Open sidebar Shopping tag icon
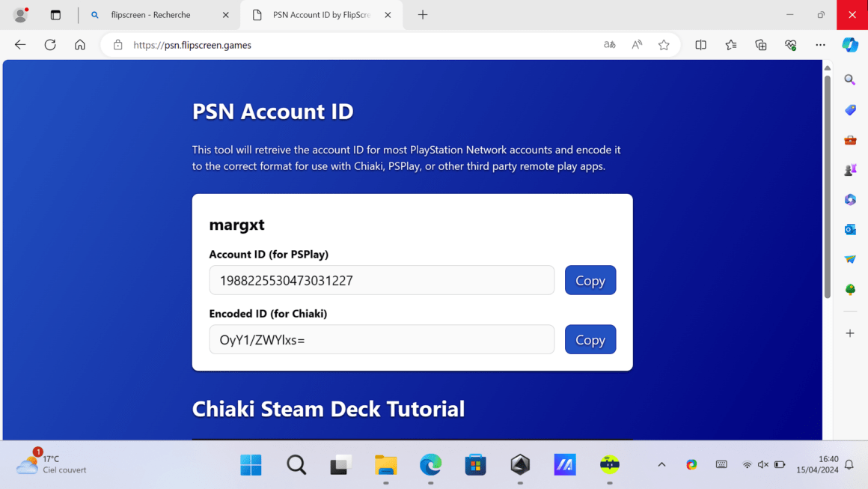This screenshot has height=489, width=868. click(850, 109)
